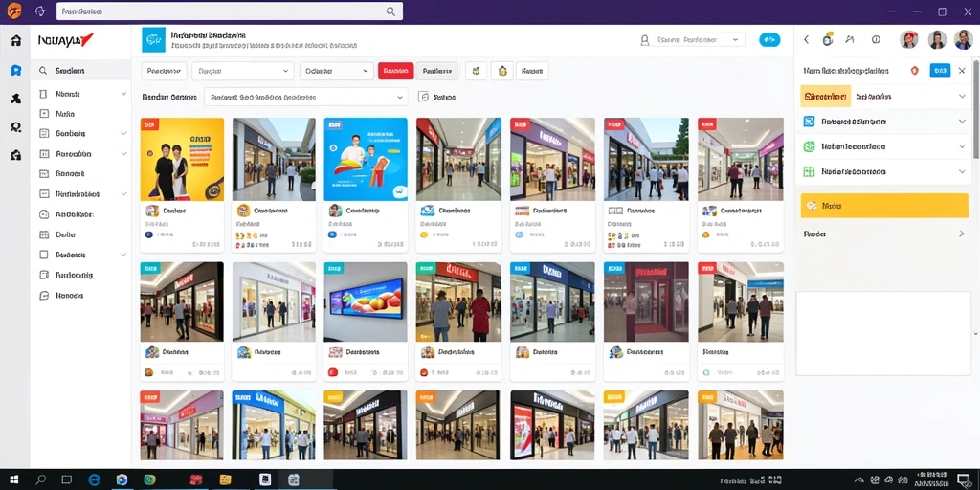Click the orange app logo in the title bar

[13, 11]
